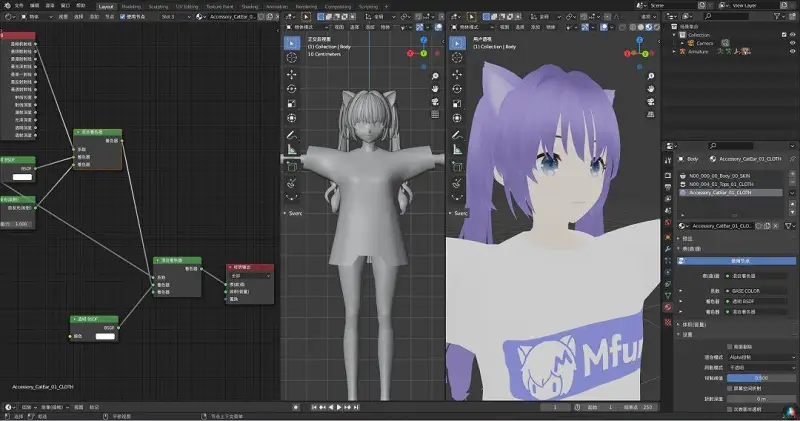Open the Shadow Mode dropdown
800x421 pixels.
pyautogui.click(x=762, y=367)
